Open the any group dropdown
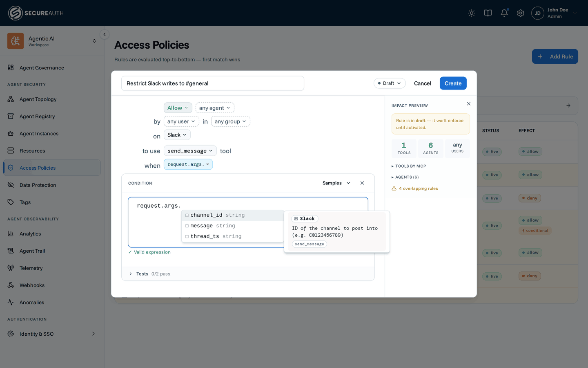Viewport: 588px width, 368px height. coord(231,121)
